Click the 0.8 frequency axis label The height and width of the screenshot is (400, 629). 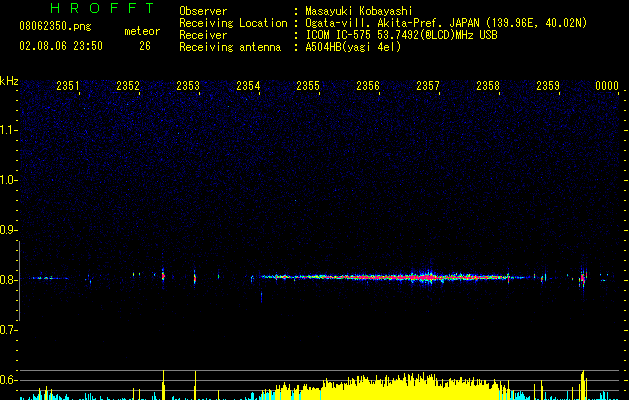coord(8,280)
